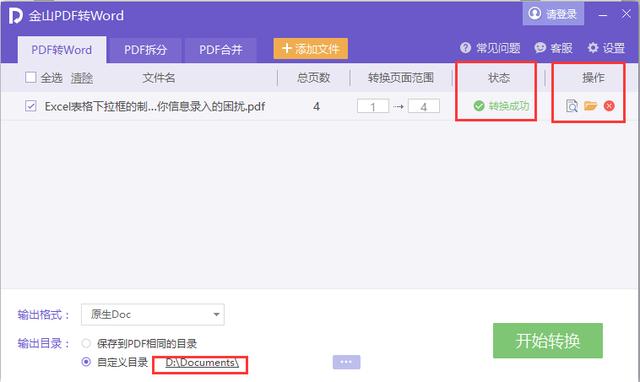Open the D:\Documents\ path link

[x=202, y=362]
